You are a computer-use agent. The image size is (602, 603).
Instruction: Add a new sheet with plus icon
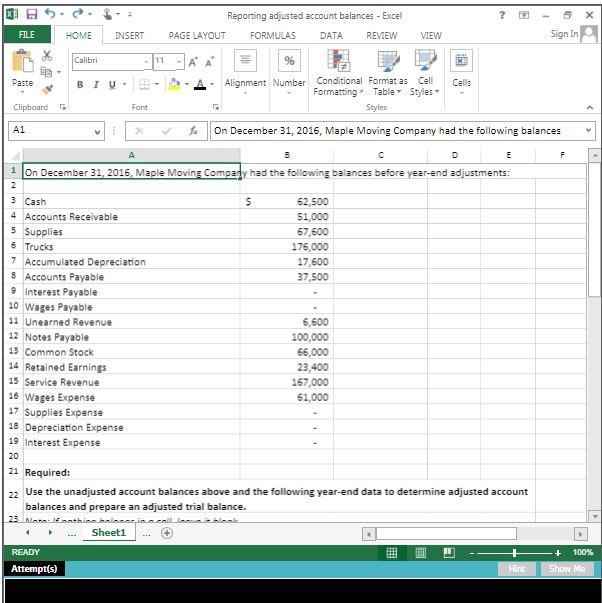[x=167, y=533]
